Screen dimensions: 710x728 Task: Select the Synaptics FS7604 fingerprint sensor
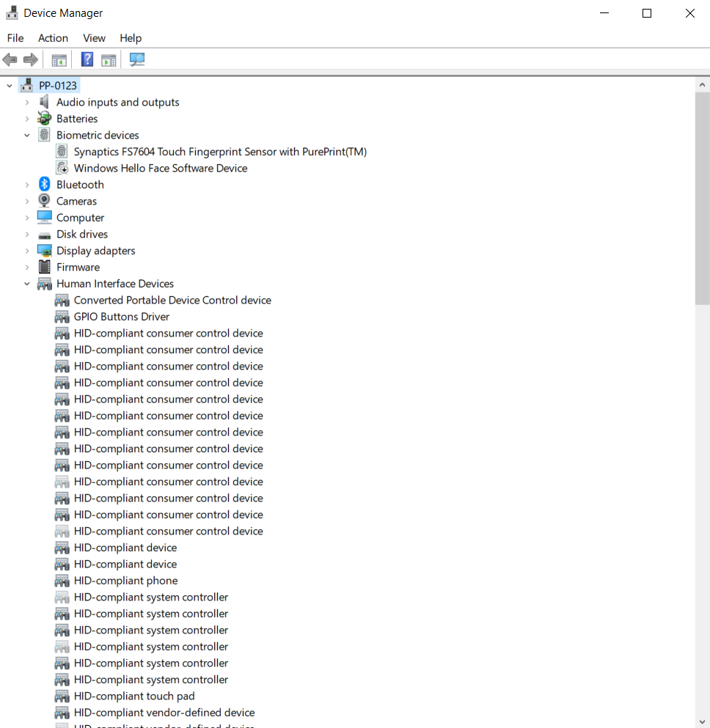220,151
